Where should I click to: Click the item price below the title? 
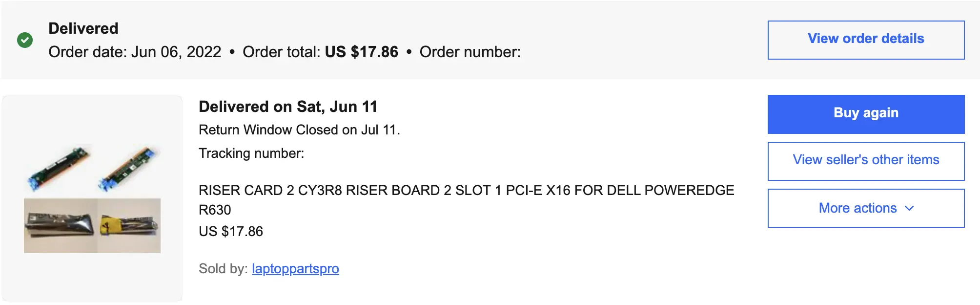[231, 232]
